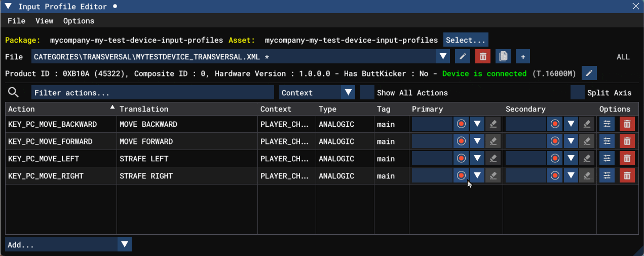Open options sliders for KEY_PC_MOVE_BACKWARD
Viewport: 644px width, 256px height.
pos(607,124)
